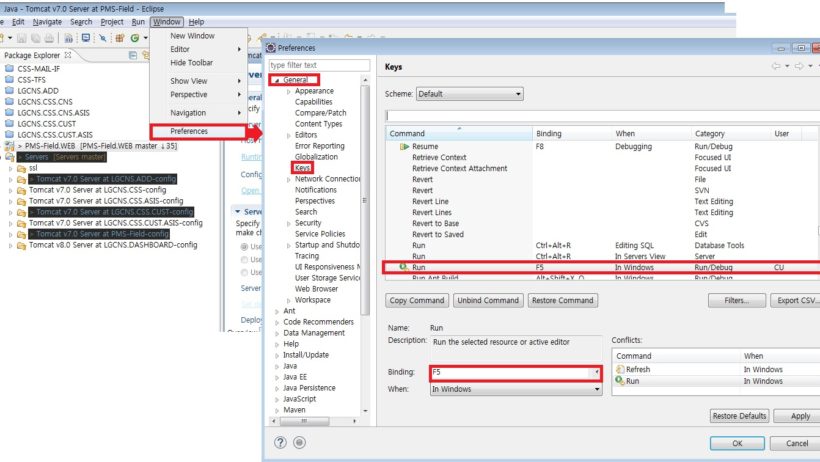Click the Binding field containing F5

(510, 372)
